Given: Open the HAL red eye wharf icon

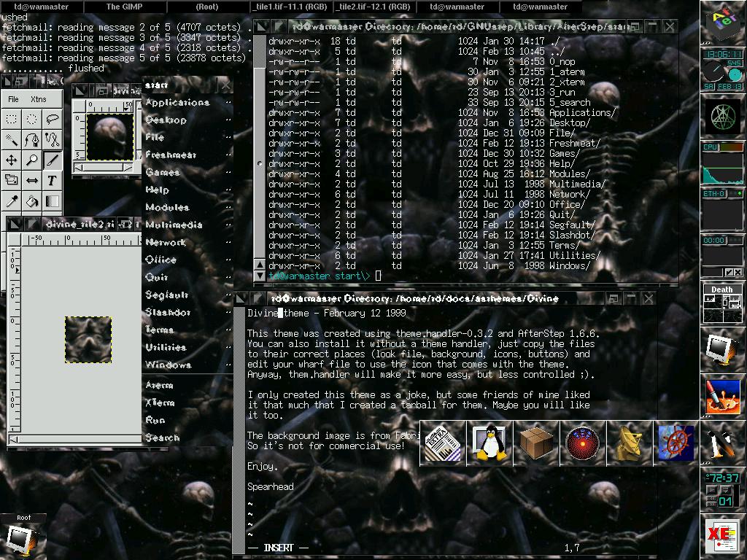Looking at the screenshot, I should [583, 443].
